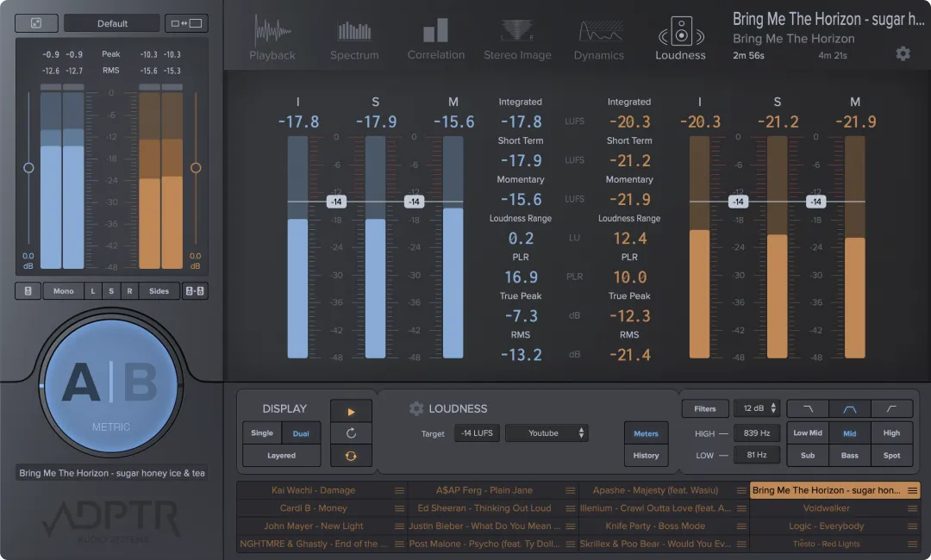The width and height of the screenshot is (931, 560).
Task: Solo the R channel
Action: [x=129, y=290]
